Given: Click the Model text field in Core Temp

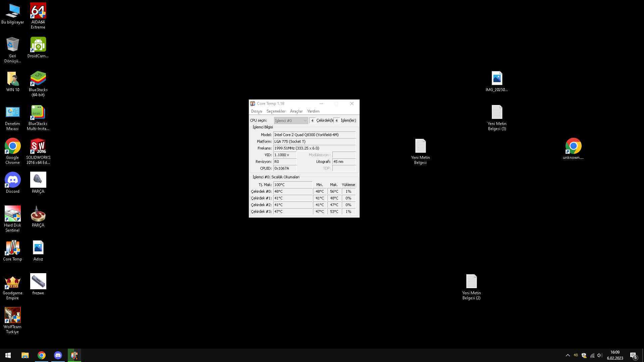Looking at the screenshot, I should pos(314,135).
